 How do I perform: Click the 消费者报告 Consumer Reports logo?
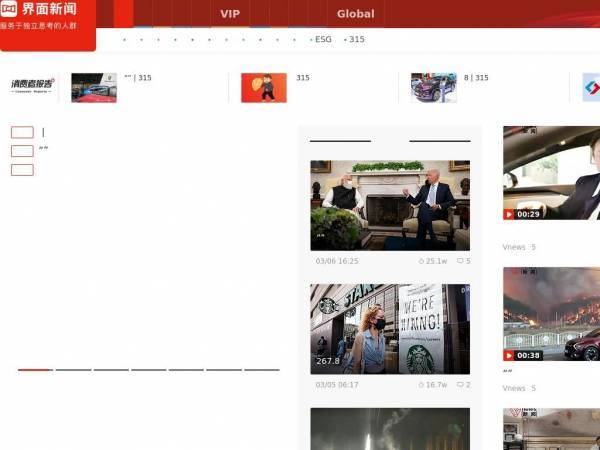tap(33, 86)
